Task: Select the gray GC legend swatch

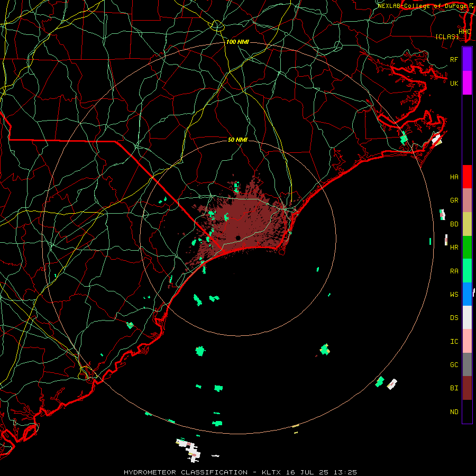Action: coord(467,364)
